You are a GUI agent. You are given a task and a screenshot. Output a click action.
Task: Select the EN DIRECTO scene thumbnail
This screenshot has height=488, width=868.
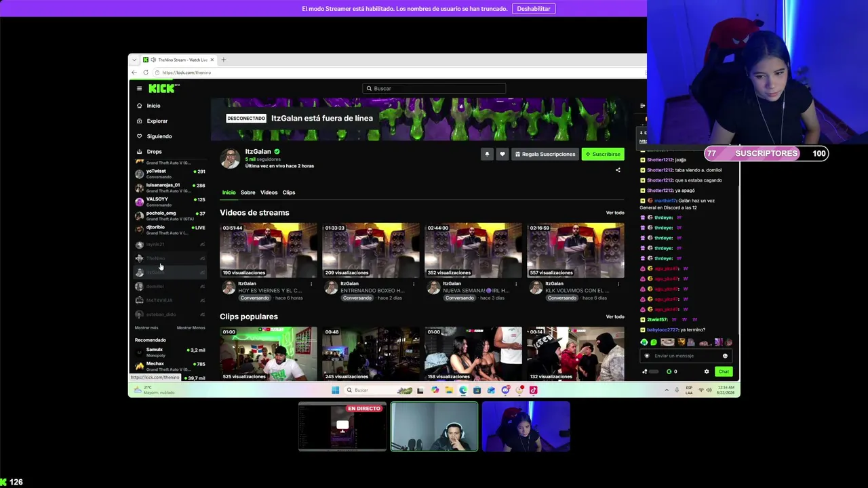coord(342,427)
